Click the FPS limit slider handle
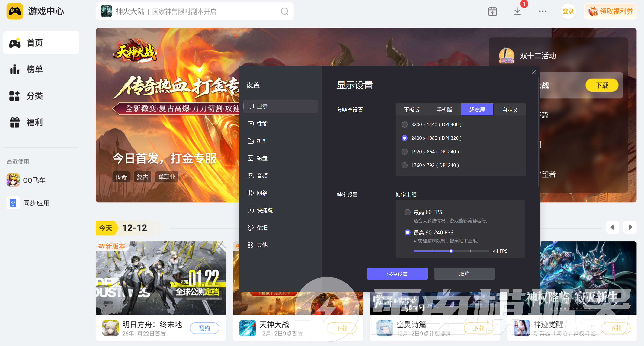Image resolution: width=644 pixels, height=346 pixels. coord(451,251)
